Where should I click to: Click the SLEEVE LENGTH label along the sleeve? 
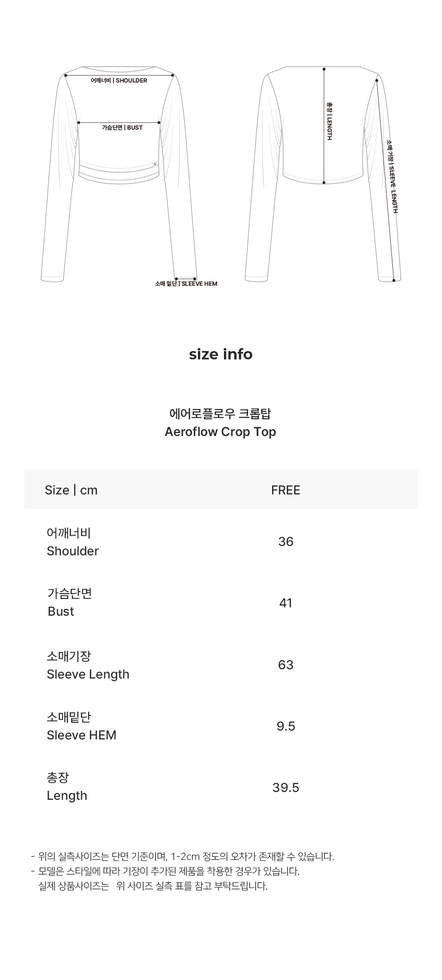(391, 177)
